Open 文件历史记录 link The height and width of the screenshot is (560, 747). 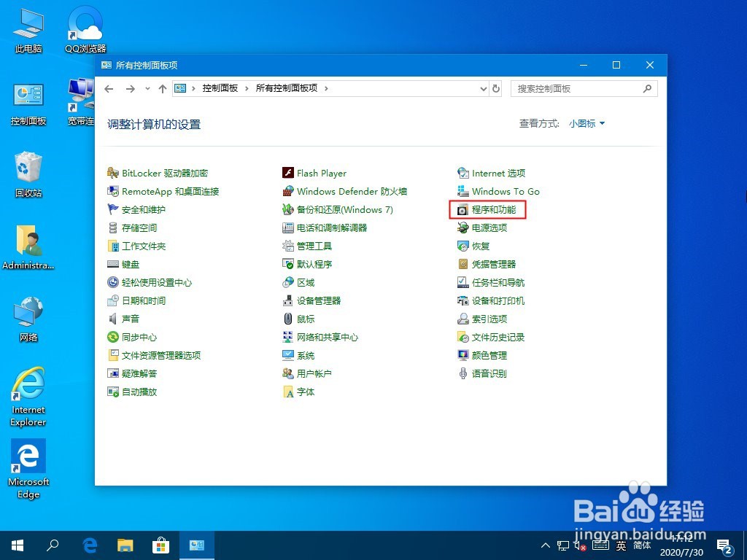(x=498, y=337)
